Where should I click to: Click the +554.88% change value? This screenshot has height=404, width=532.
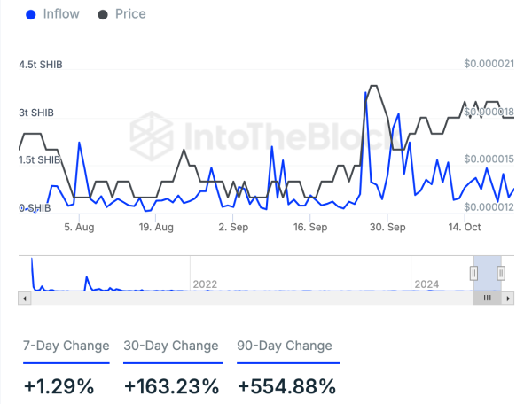(286, 386)
